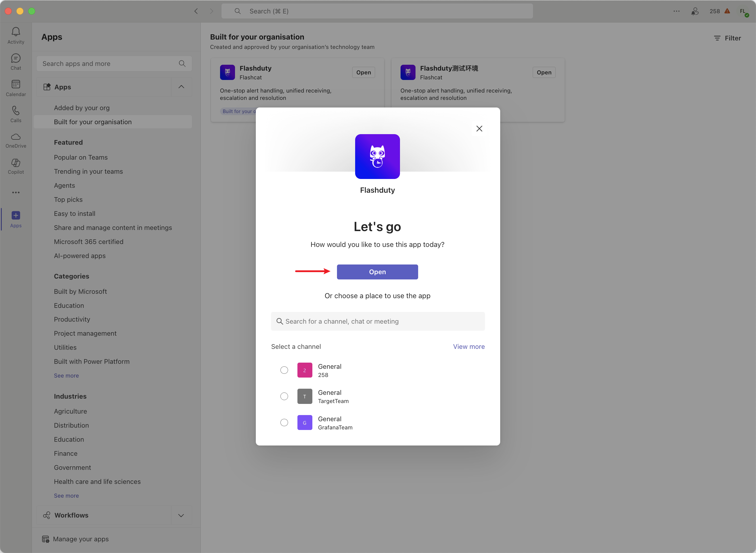Select the General TargetTeam radio button
Viewport: 756px width, 553px height.
click(x=284, y=396)
